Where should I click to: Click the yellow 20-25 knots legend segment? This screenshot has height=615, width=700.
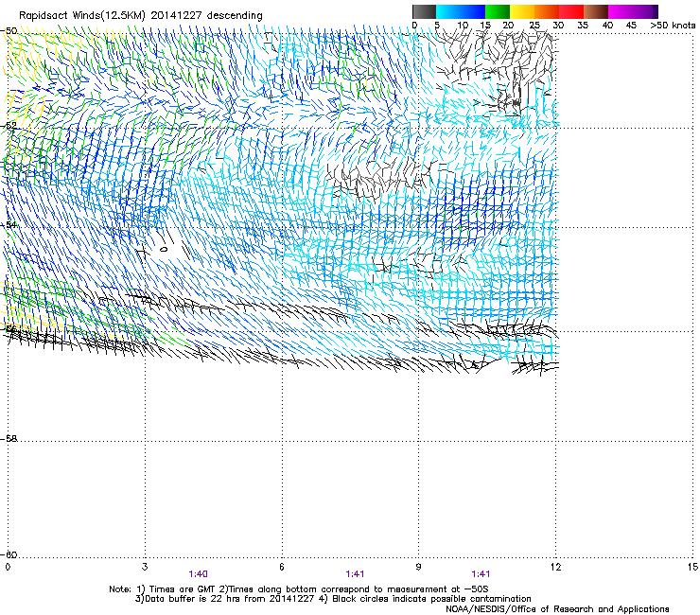pos(522,11)
